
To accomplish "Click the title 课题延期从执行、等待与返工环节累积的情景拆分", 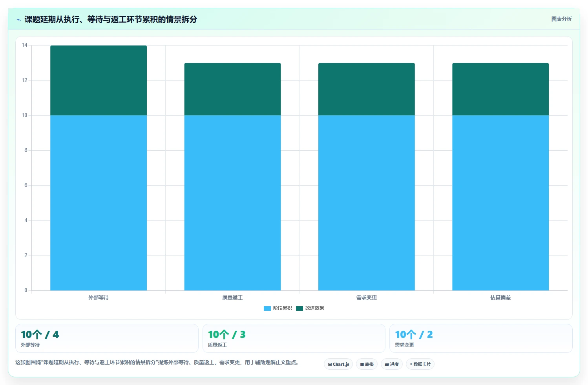I will click(111, 19).
